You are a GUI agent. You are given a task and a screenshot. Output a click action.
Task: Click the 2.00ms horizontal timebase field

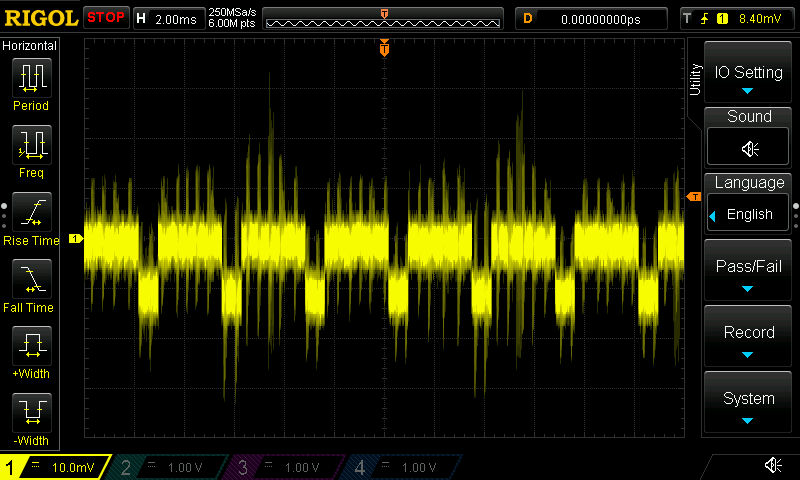pyautogui.click(x=178, y=18)
